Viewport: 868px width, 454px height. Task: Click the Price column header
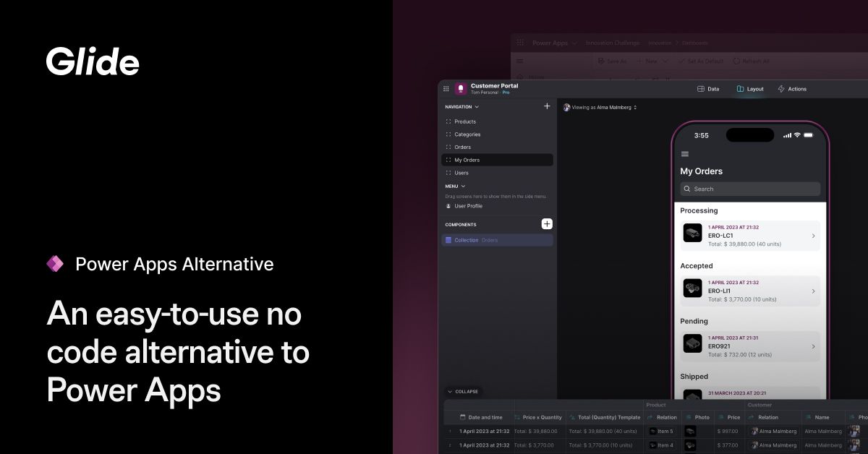click(x=730, y=417)
